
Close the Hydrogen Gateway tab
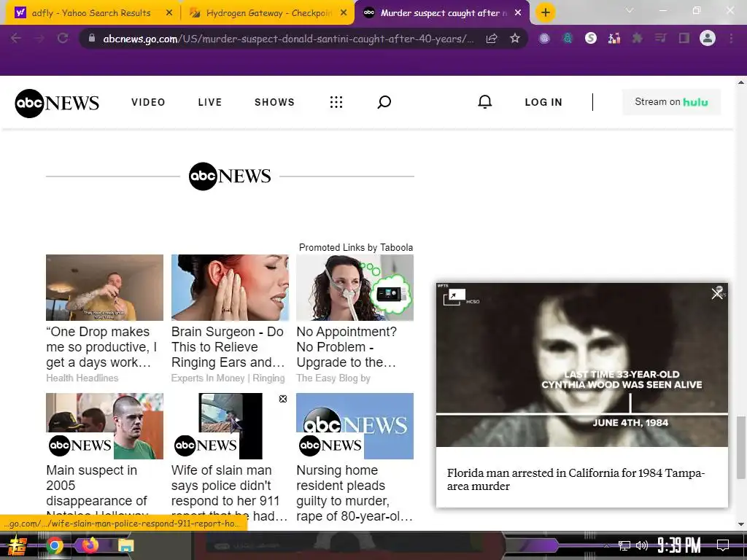click(344, 13)
